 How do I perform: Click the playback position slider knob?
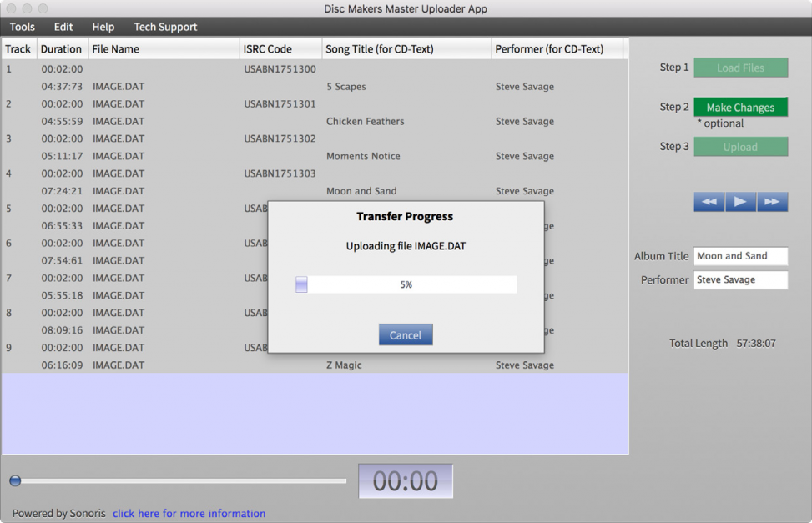click(x=14, y=480)
